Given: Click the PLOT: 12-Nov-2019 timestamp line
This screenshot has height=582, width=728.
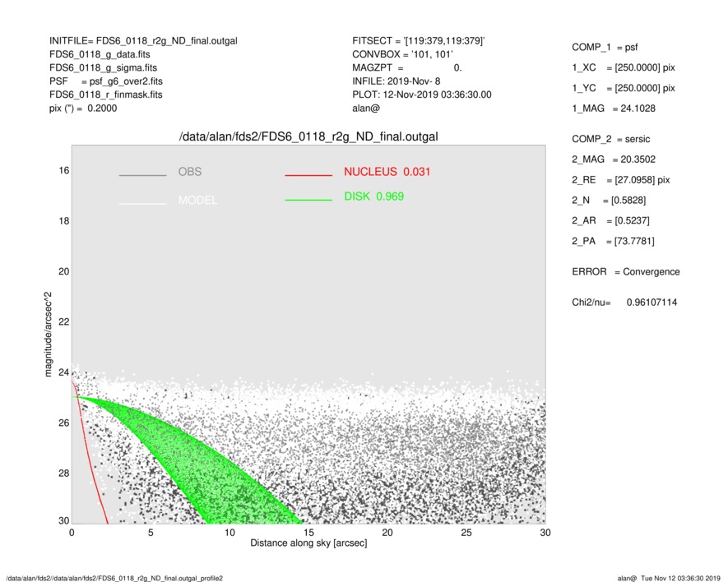Looking at the screenshot, I should [421, 95].
